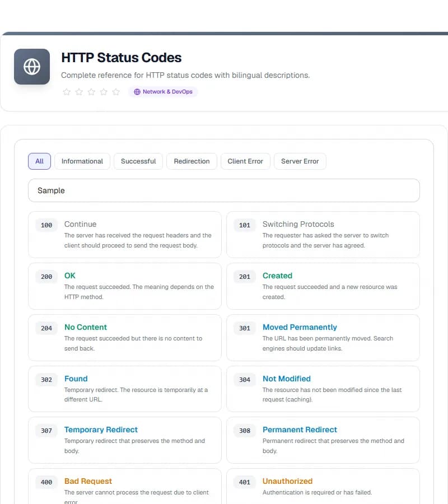Click the 'Authentication is required or has failed' text
This screenshot has width=448, height=504.
click(317, 492)
